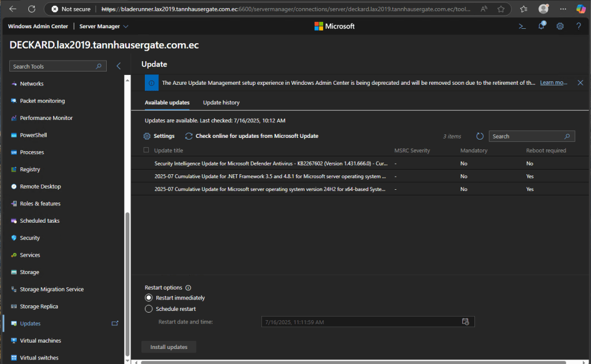Open the restart date calendar picker
591x364 pixels.
pyautogui.click(x=465, y=322)
